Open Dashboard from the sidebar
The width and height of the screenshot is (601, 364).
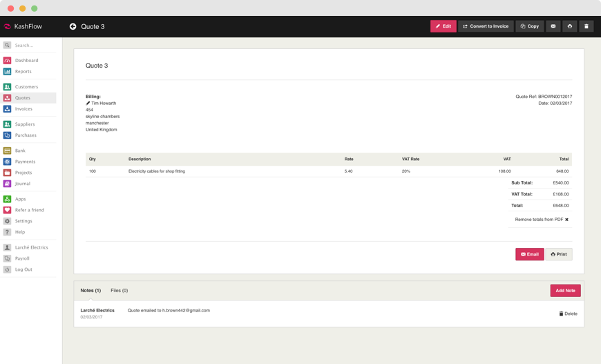pos(26,61)
